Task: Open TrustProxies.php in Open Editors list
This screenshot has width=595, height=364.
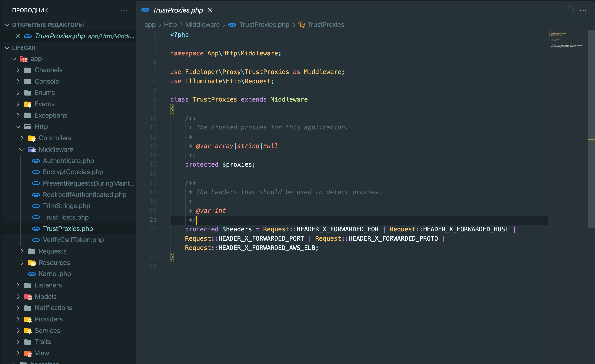Action: 69,36
